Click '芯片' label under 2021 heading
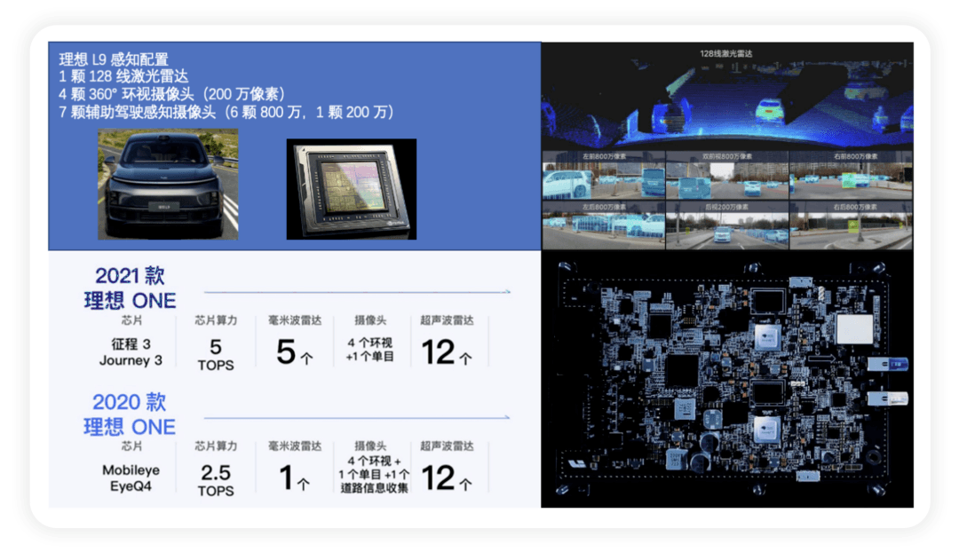Image resolution: width=959 pixels, height=560 pixels. 131,320
